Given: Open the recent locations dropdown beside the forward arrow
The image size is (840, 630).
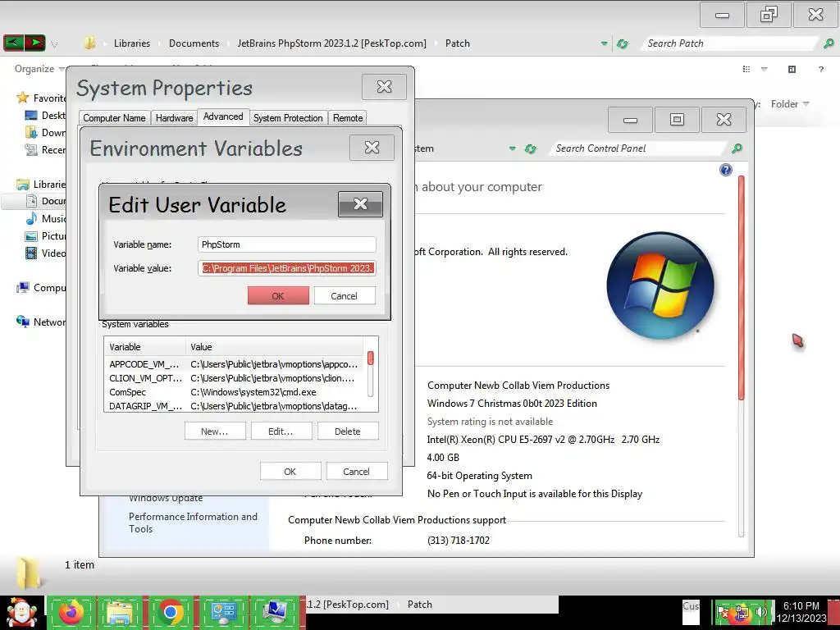Looking at the screenshot, I should tap(54, 44).
